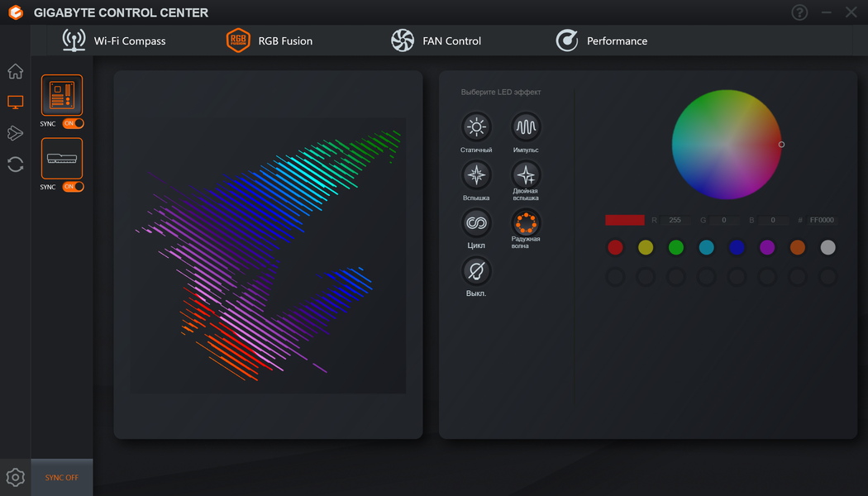
Task: Select the Pulse (Импульс) LED effect
Action: 525,127
